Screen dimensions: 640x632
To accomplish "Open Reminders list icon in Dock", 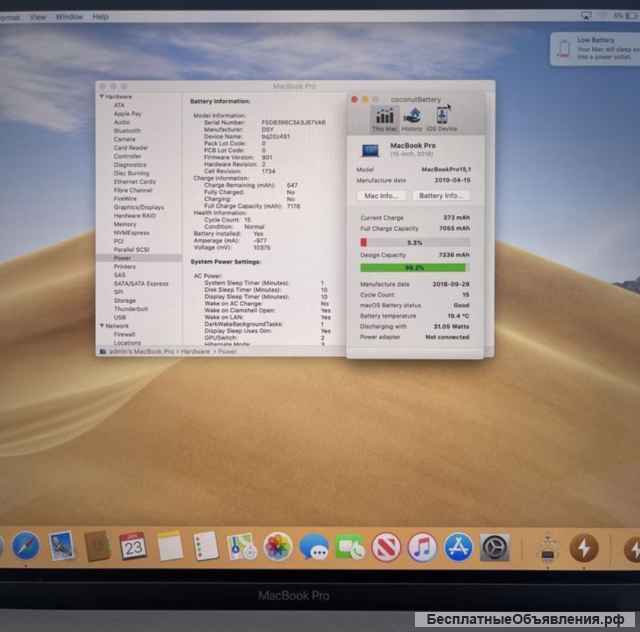I will pyautogui.click(x=205, y=546).
